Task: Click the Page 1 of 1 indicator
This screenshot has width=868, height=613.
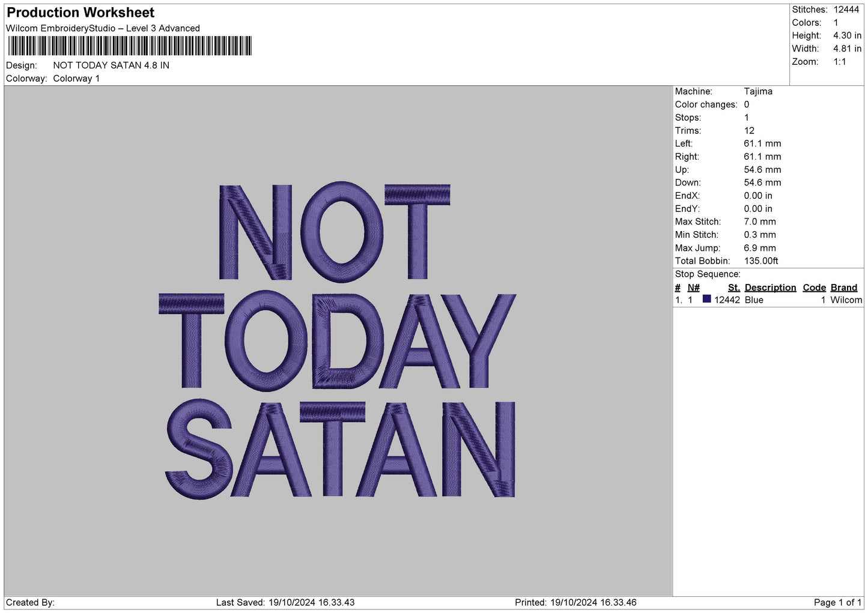Action: click(837, 603)
